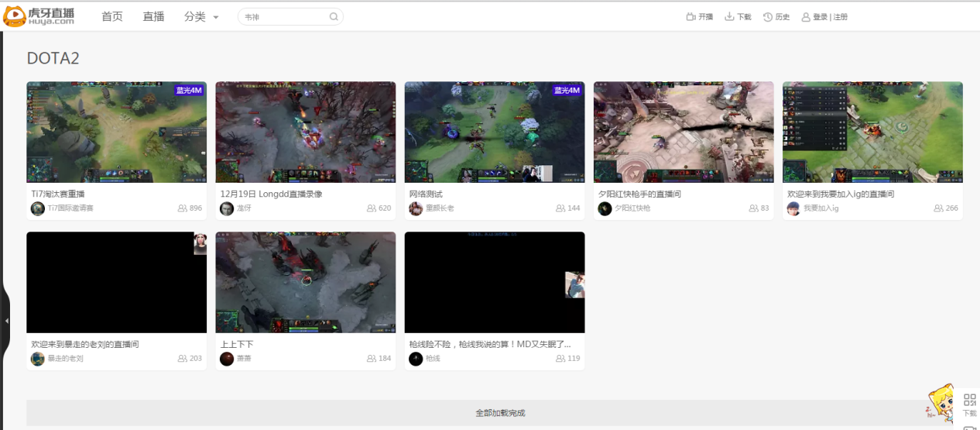Click the cartoon mascot icon
This screenshot has width=980, height=430.
pos(940,404)
